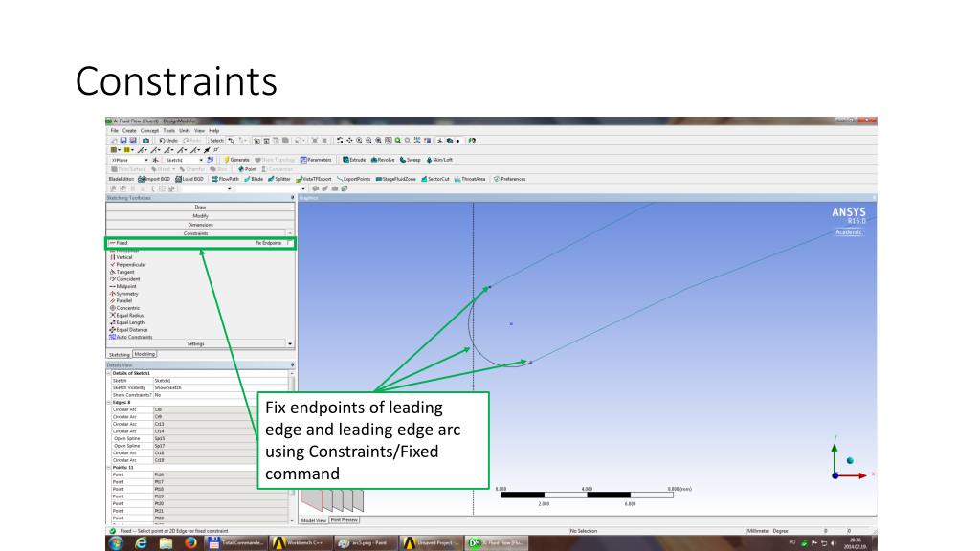Click the StageFluidZone tool
The image size is (980, 551).
(x=395, y=179)
